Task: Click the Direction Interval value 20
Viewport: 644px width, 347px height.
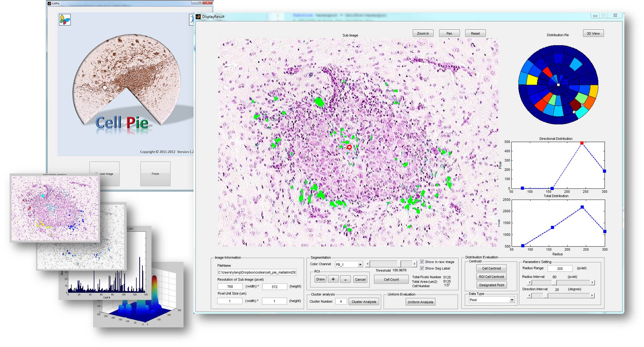Action: tap(557, 290)
